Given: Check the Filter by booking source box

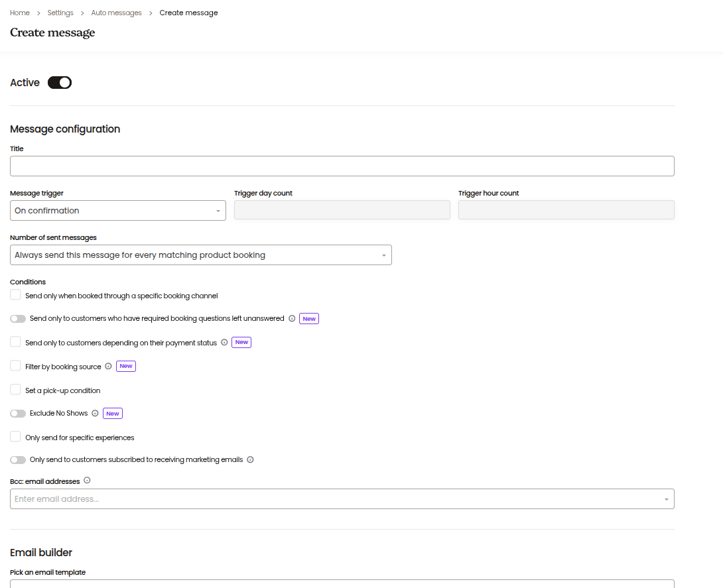Looking at the screenshot, I should click(x=16, y=366).
